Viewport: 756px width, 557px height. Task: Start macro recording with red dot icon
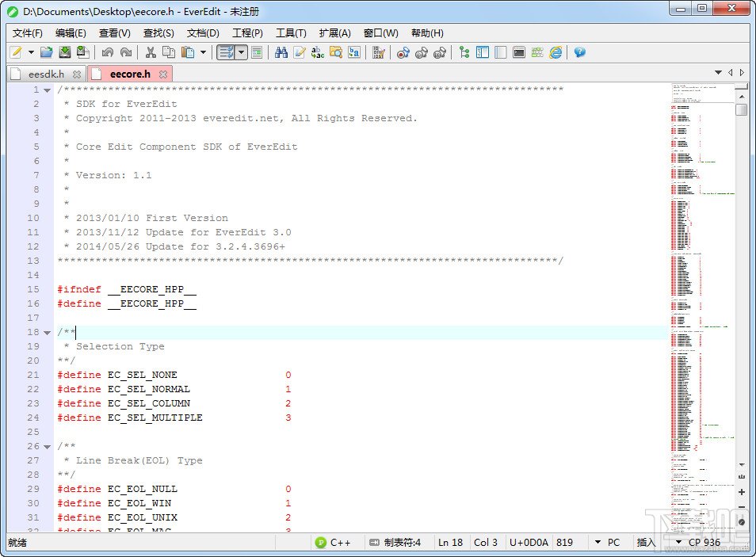coord(403,52)
